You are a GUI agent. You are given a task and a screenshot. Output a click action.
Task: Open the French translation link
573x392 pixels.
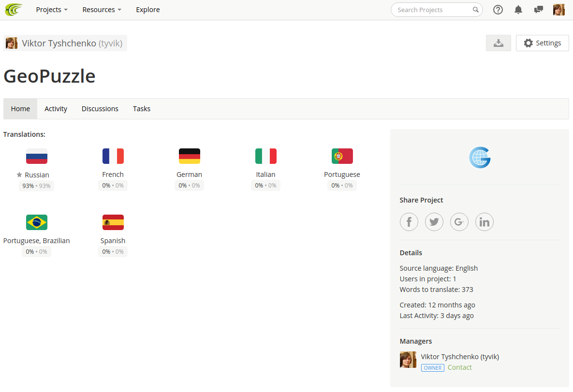click(x=113, y=174)
